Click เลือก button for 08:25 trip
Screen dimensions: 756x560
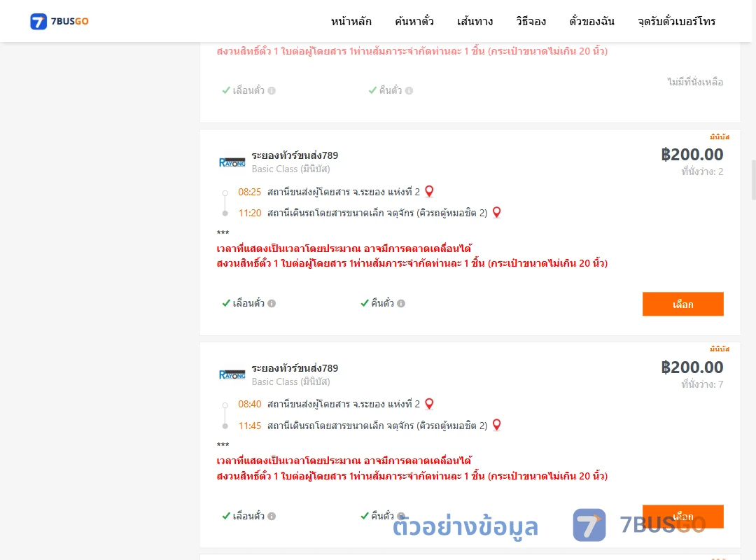(x=682, y=304)
